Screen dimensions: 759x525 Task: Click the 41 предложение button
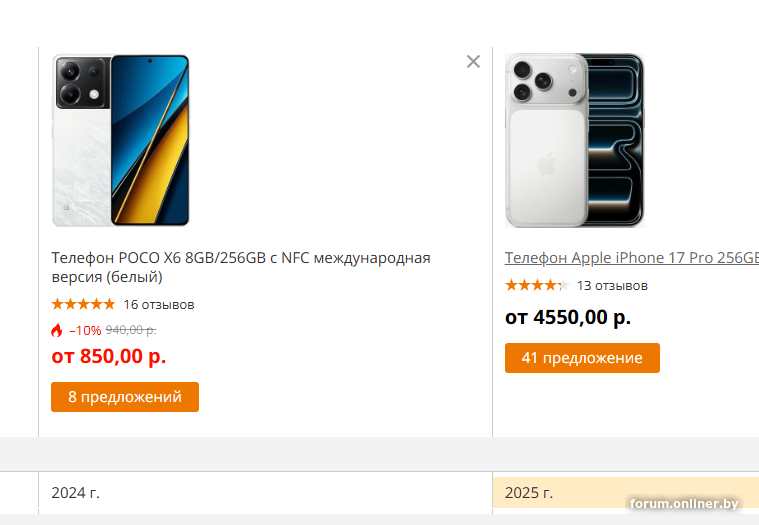click(582, 358)
